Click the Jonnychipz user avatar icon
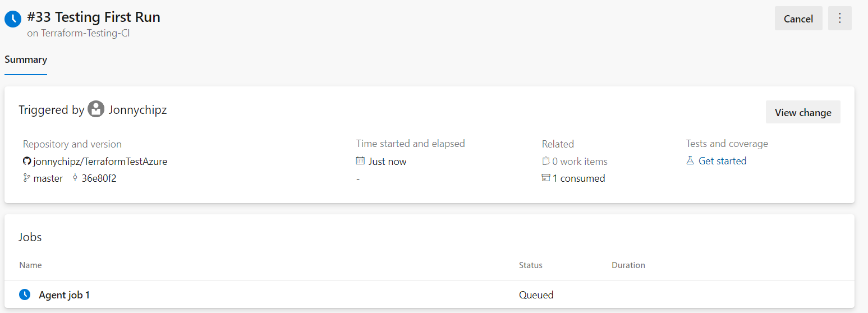868x313 pixels. coord(96,109)
